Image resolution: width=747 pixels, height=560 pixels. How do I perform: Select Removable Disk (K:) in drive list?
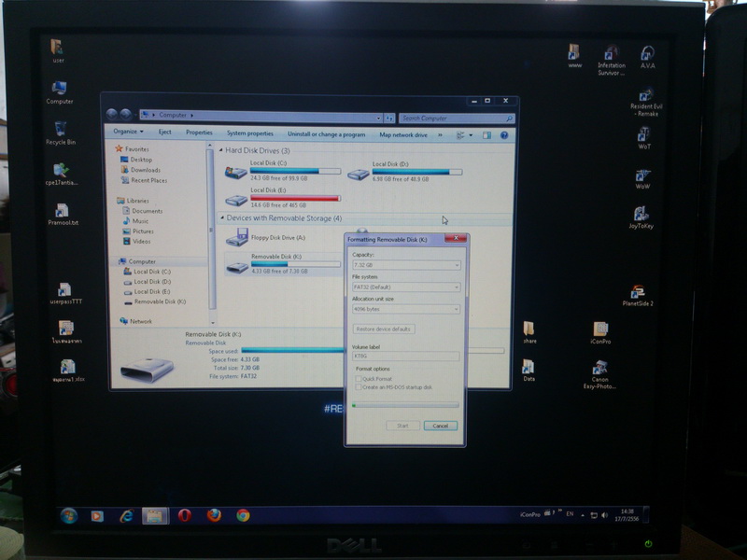tap(283, 264)
